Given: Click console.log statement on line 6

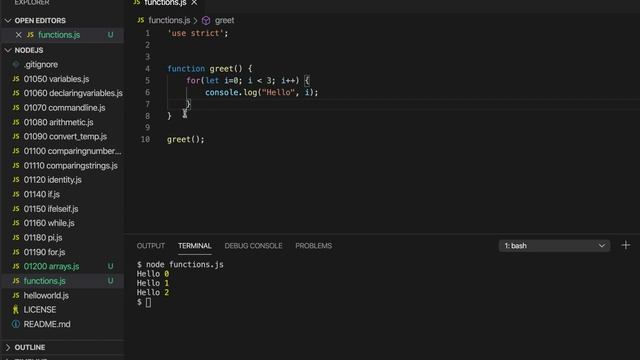Looking at the screenshot, I should (262, 92).
